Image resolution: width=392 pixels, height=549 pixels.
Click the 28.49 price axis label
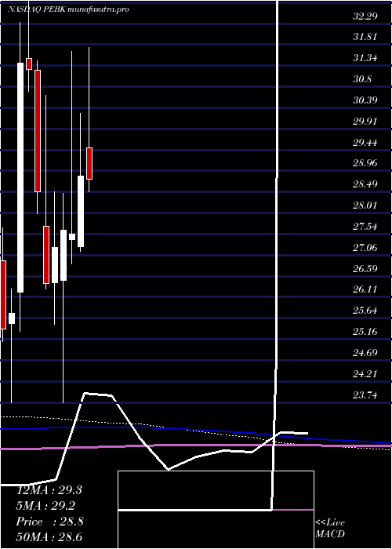pyautogui.click(x=365, y=184)
